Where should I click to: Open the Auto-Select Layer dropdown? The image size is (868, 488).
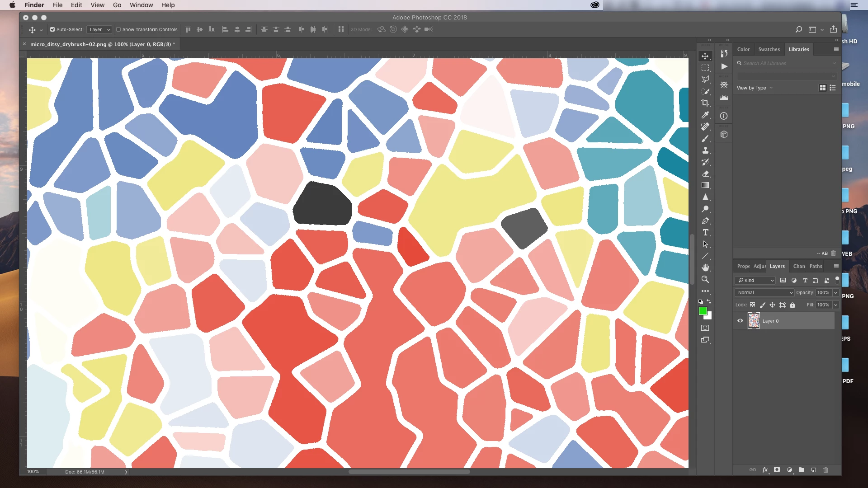tap(99, 30)
